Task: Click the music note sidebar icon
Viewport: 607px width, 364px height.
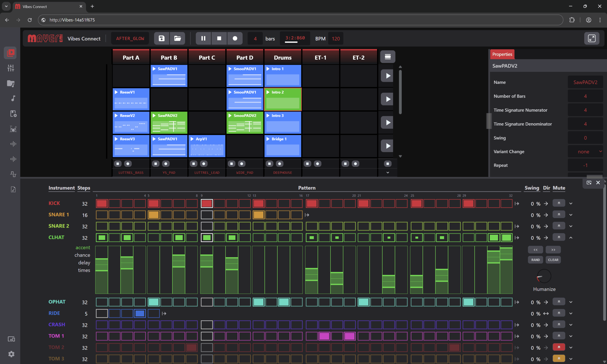Action: [13, 98]
